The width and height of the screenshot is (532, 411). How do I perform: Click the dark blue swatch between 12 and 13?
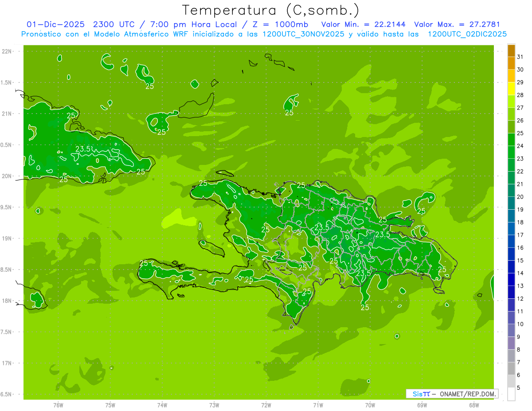point(511,292)
